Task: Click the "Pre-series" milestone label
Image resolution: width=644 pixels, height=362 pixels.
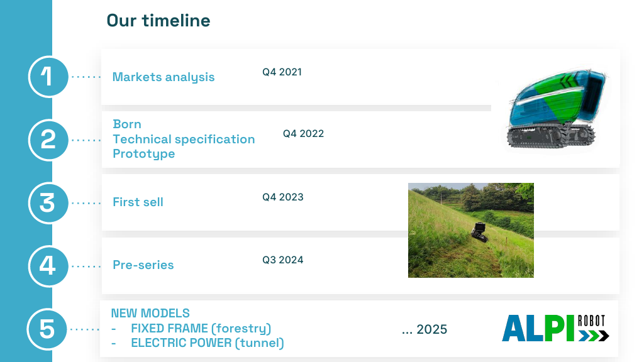Action: pos(143,265)
